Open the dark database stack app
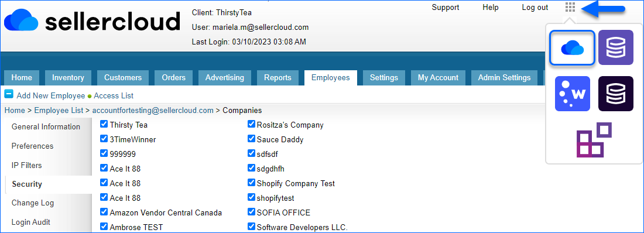Screen dimensions: 644x233 [x=616, y=94]
